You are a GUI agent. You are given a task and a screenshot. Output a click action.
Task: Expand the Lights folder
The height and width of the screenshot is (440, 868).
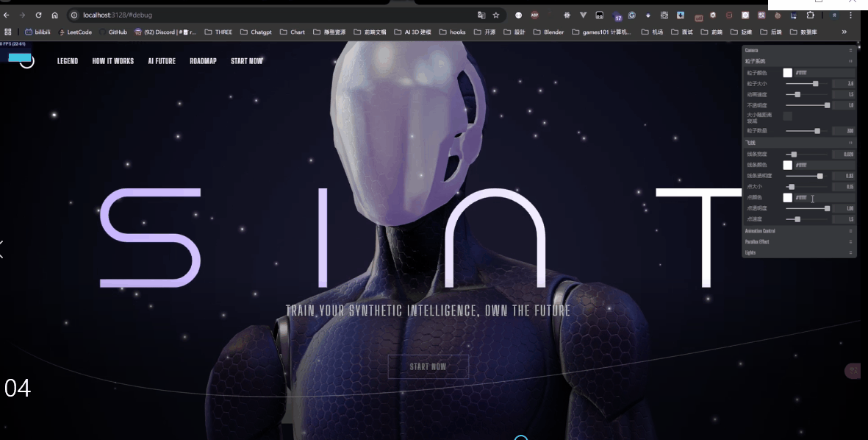[x=799, y=252]
